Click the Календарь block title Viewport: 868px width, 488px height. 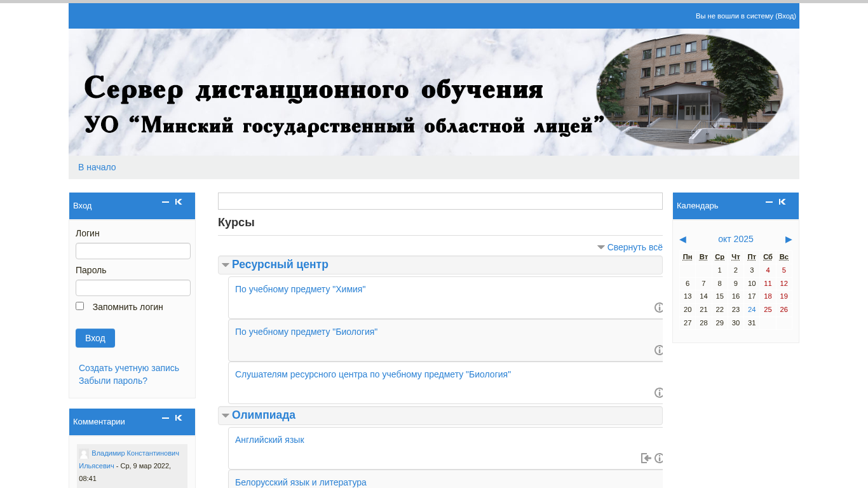[x=698, y=206]
